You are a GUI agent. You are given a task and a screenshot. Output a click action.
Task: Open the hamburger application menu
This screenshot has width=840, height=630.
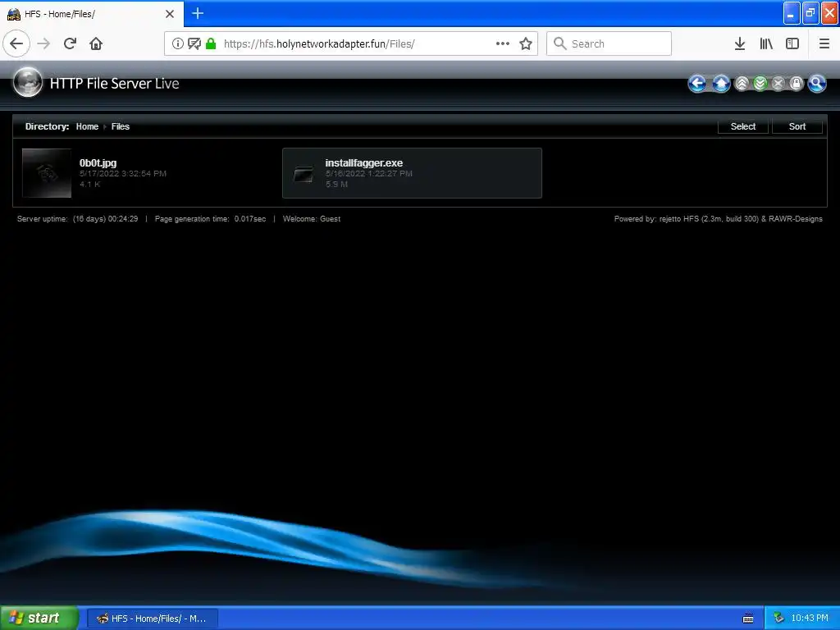(x=824, y=43)
